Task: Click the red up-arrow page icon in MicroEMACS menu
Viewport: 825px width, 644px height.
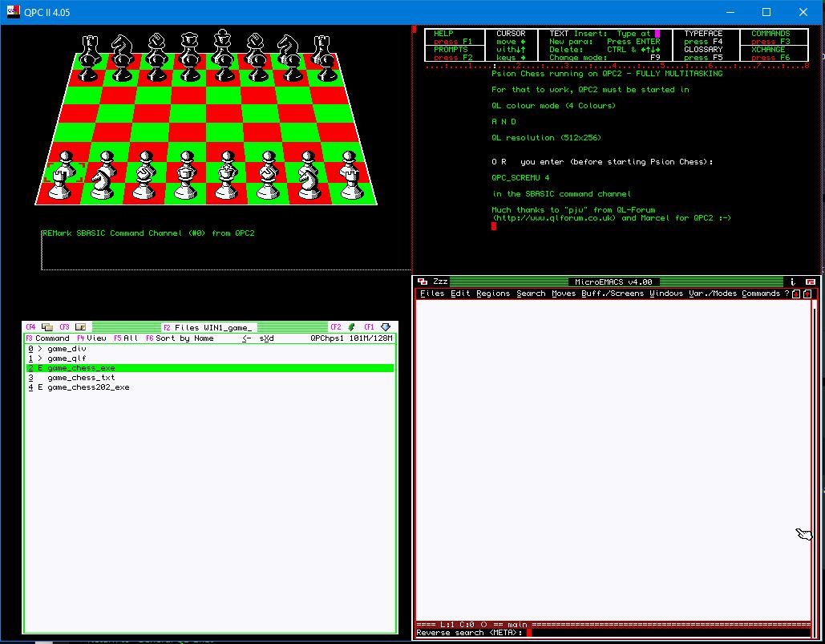Action: tap(807, 294)
